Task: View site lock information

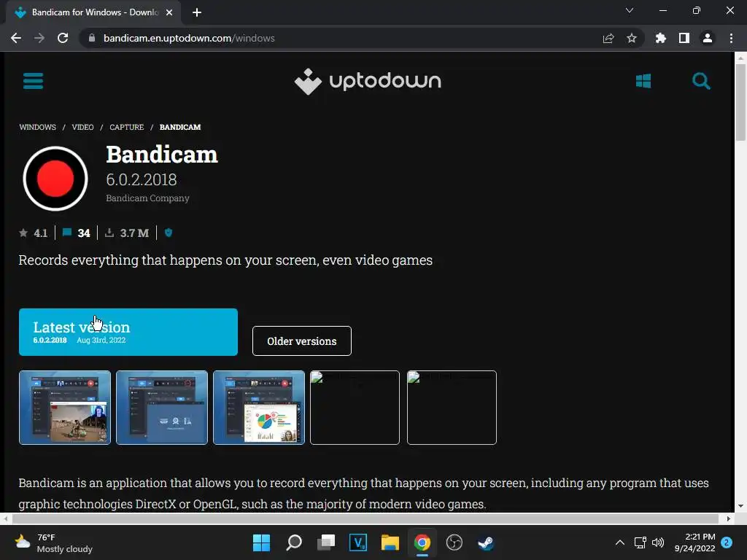Action: click(x=92, y=38)
